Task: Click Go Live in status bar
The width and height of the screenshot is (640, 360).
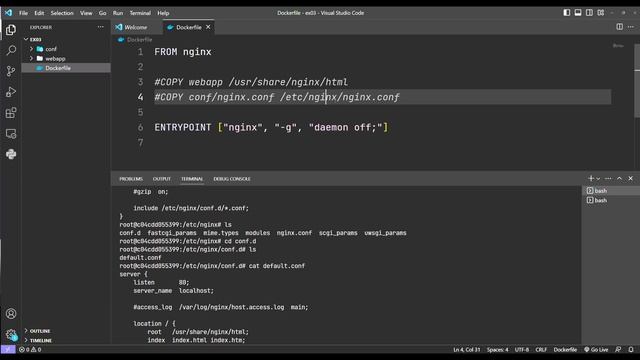Action: 596,349
